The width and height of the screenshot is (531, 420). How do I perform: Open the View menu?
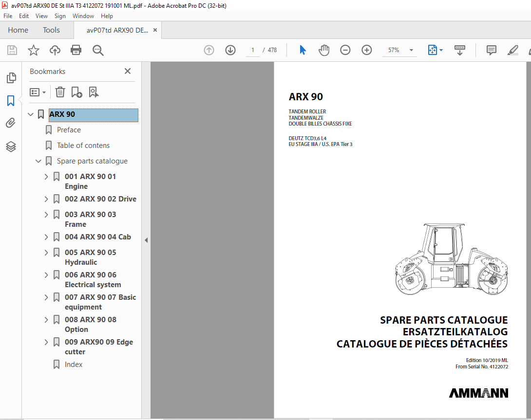click(x=41, y=16)
